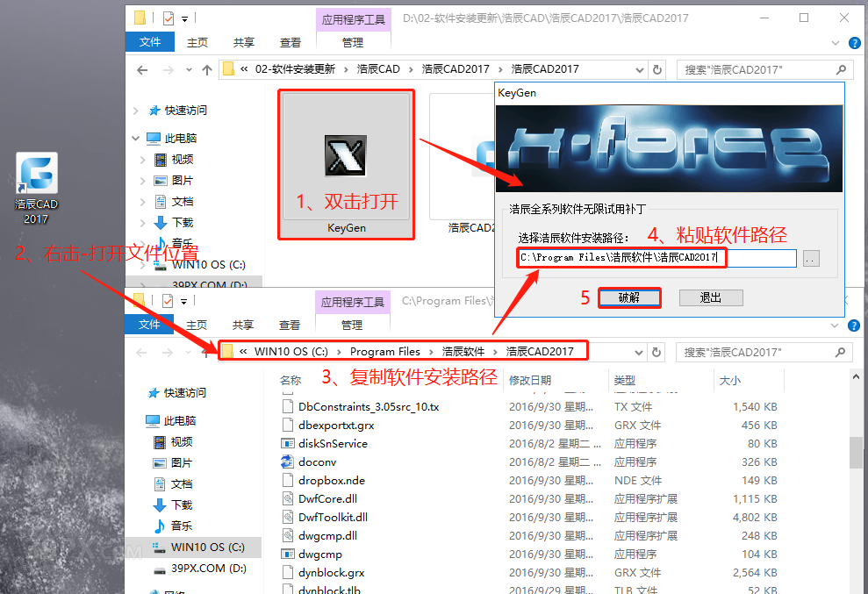Image resolution: width=868 pixels, height=594 pixels.
Task: Open the 主页 tab in top Explorer window
Action: (197, 43)
